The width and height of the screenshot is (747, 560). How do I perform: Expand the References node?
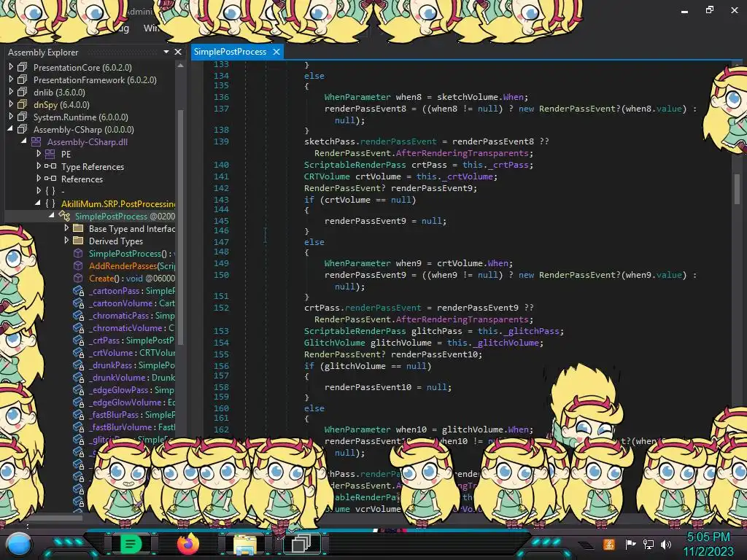click(x=39, y=179)
